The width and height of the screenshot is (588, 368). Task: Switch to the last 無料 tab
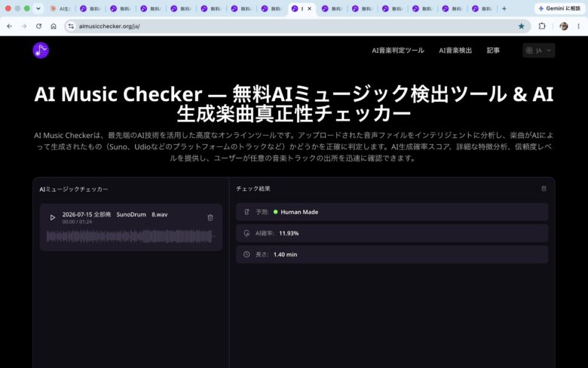coord(482,8)
